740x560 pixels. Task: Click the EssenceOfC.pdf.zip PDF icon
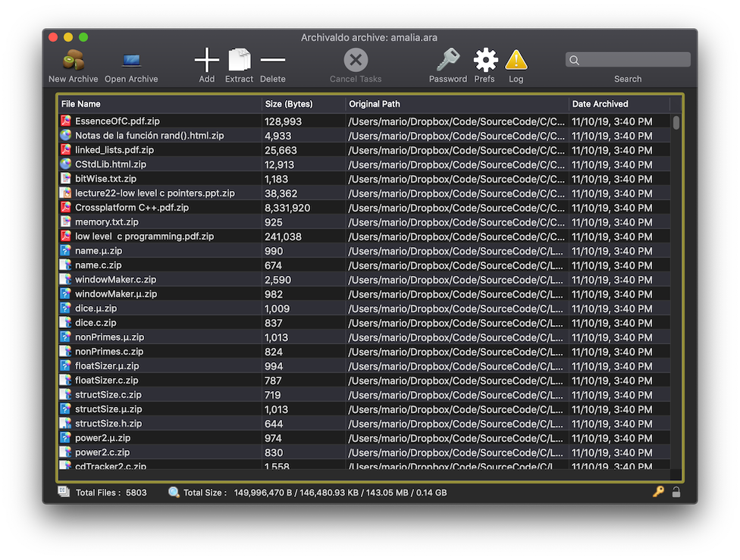click(x=66, y=120)
